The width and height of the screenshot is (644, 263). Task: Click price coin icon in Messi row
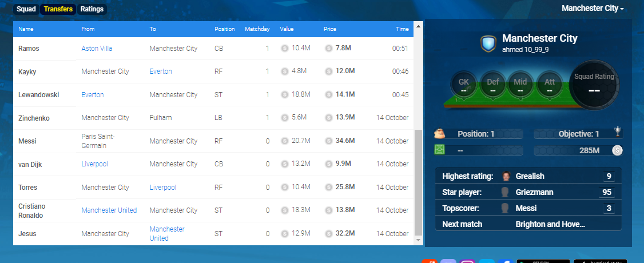(328, 141)
